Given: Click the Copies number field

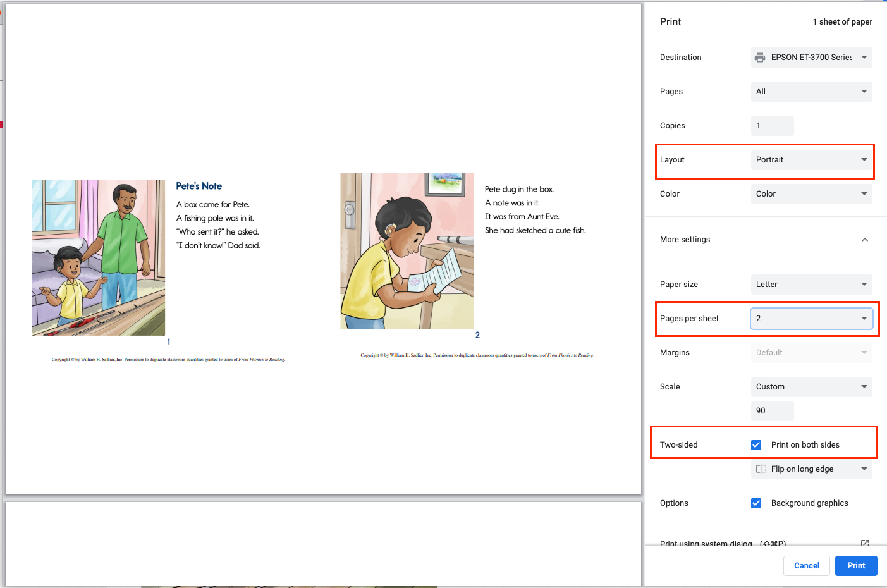Looking at the screenshot, I should 772,126.
